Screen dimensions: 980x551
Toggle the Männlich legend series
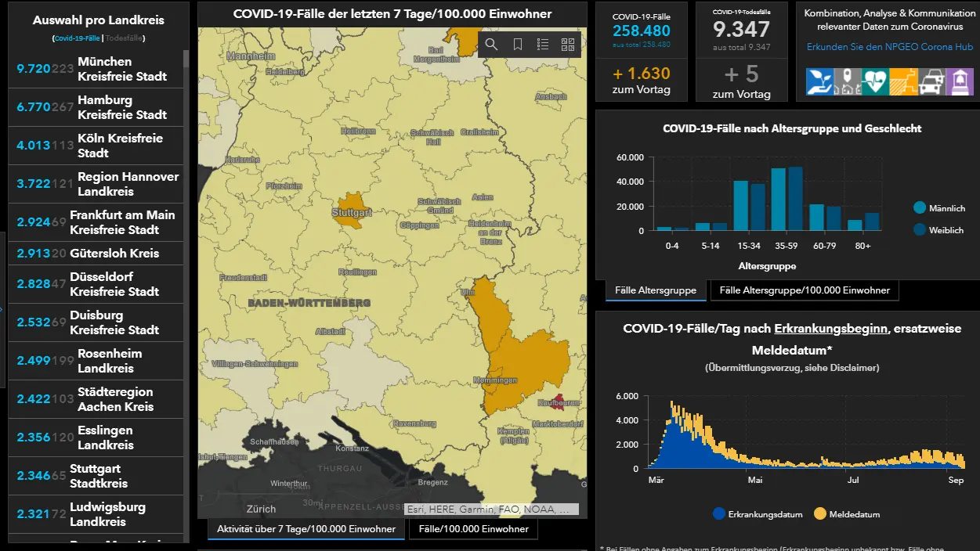939,208
